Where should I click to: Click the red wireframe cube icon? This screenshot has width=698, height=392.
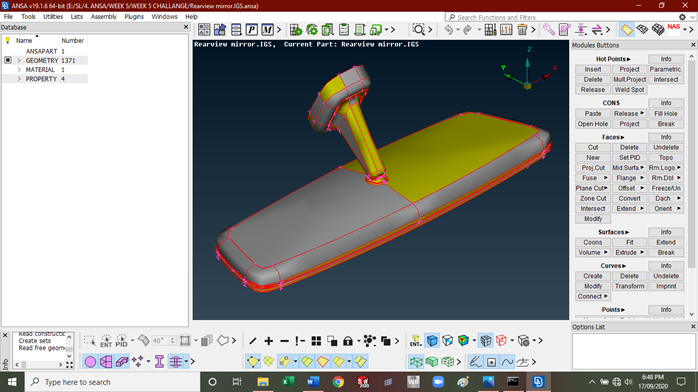[502, 341]
